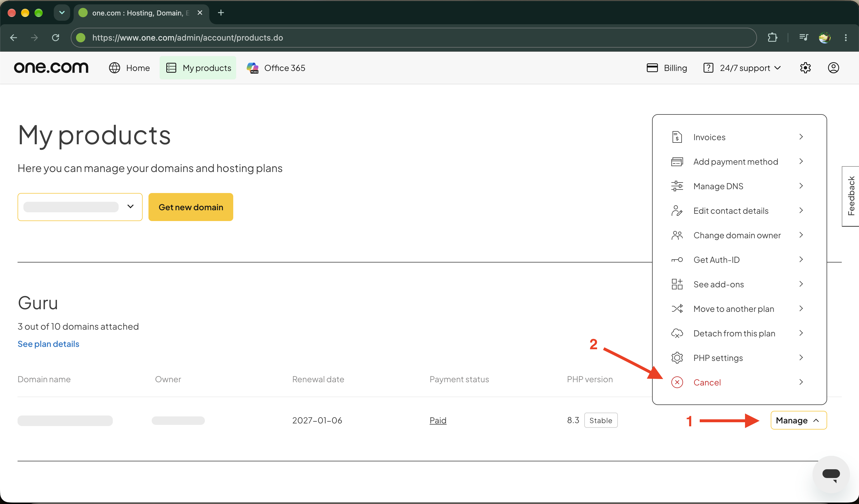Click the Invoices document icon
The image size is (859, 504).
pyautogui.click(x=677, y=137)
